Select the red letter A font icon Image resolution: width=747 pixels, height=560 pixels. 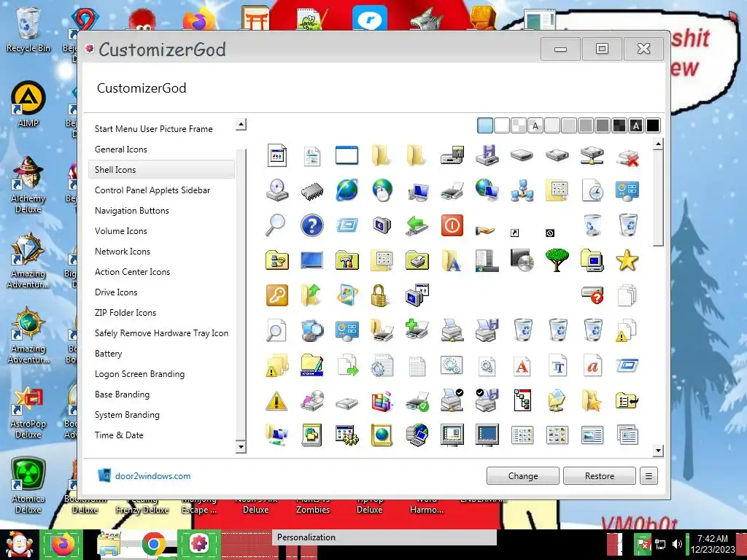(522, 366)
